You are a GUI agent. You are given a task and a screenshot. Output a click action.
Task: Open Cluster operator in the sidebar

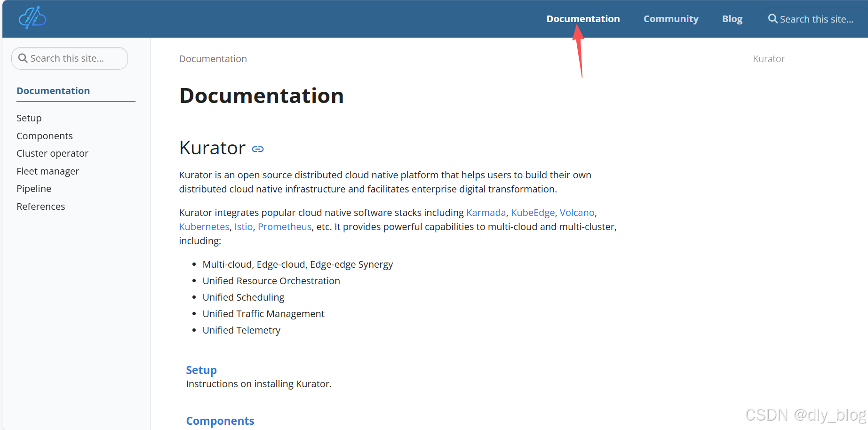coord(52,153)
